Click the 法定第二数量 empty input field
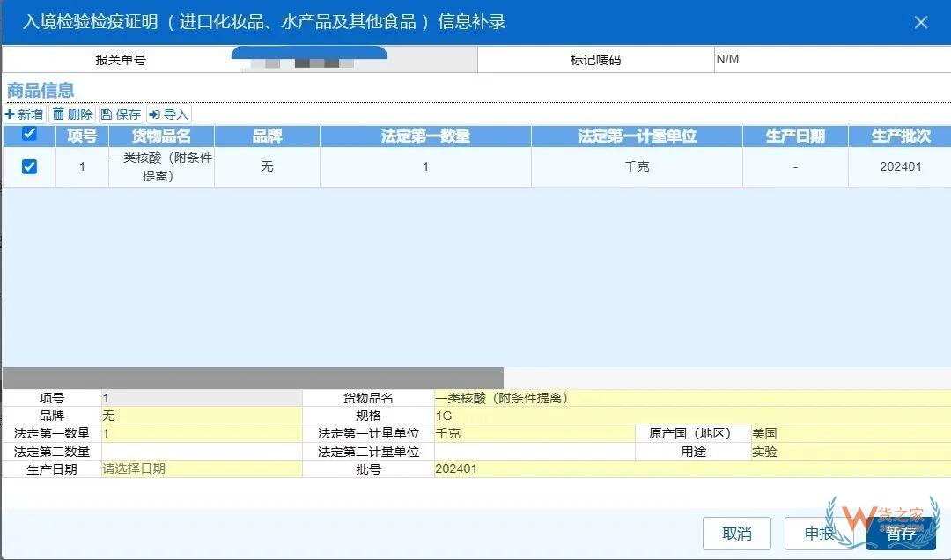The image size is (951, 560). click(x=203, y=451)
